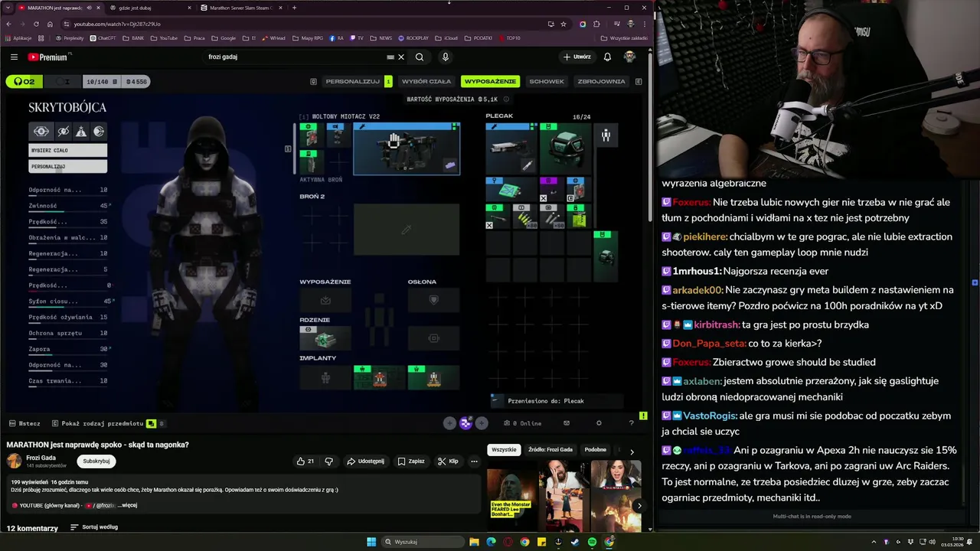980x551 pixels.
Task: Reload the page
Action: point(36,24)
